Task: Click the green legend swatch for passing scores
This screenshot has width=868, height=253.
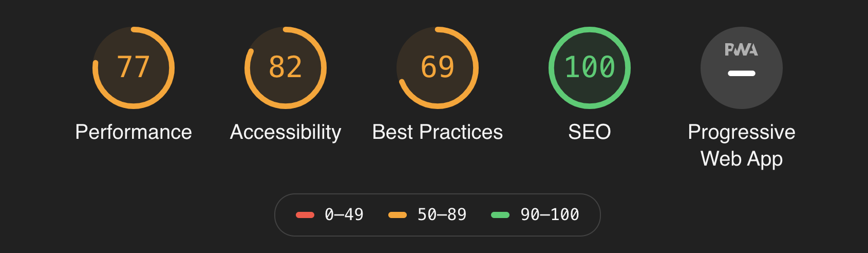Action: click(x=500, y=215)
